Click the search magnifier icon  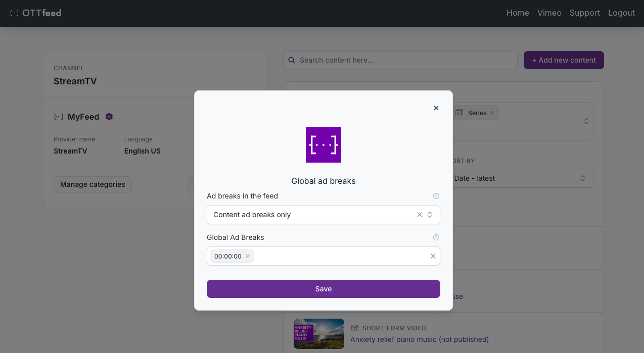(x=292, y=60)
